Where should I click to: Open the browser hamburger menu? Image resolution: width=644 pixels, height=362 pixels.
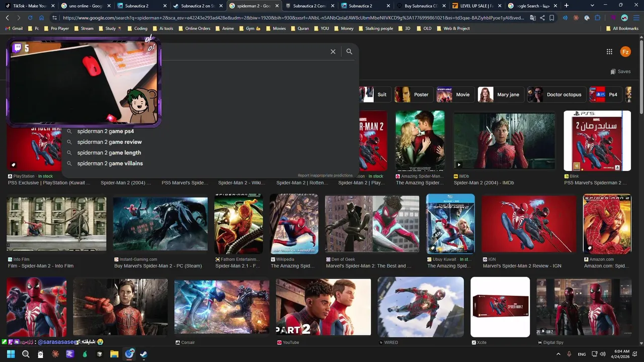636,18
